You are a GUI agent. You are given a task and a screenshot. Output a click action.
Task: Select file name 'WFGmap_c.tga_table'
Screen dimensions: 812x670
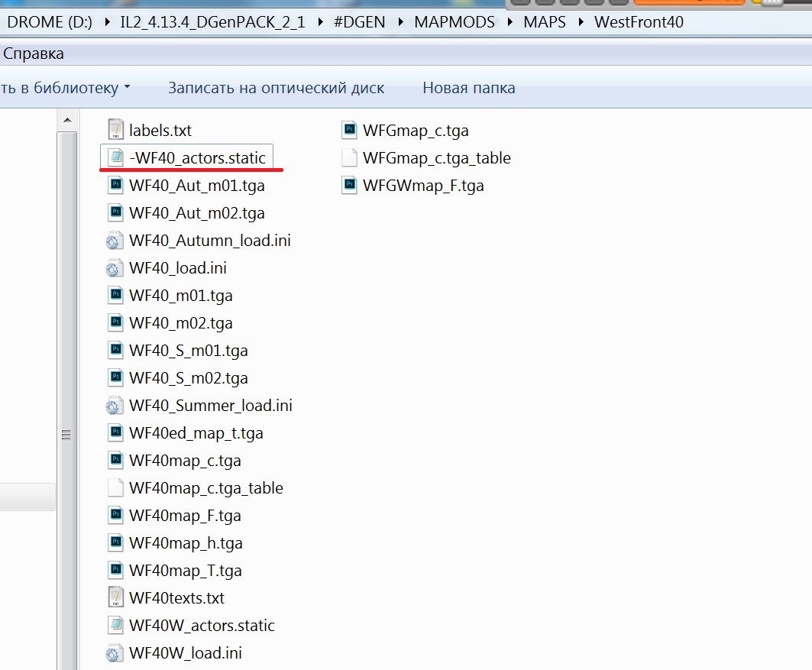point(436,158)
